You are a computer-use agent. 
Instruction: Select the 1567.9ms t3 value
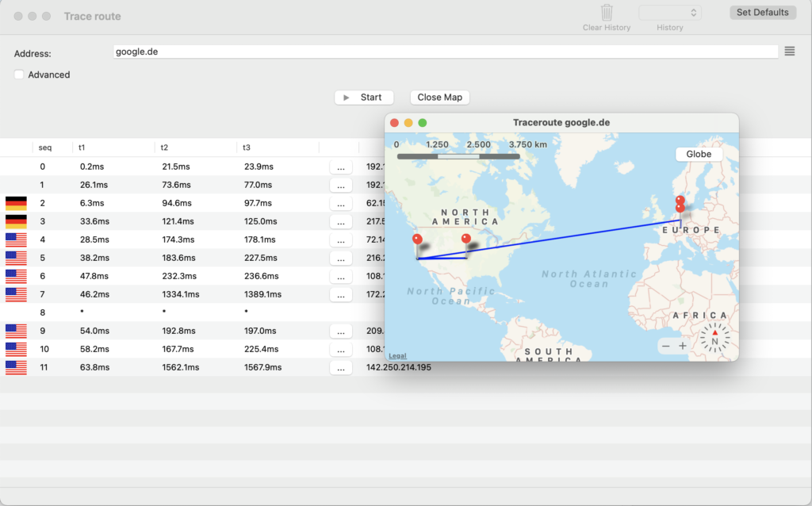(x=263, y=367)
